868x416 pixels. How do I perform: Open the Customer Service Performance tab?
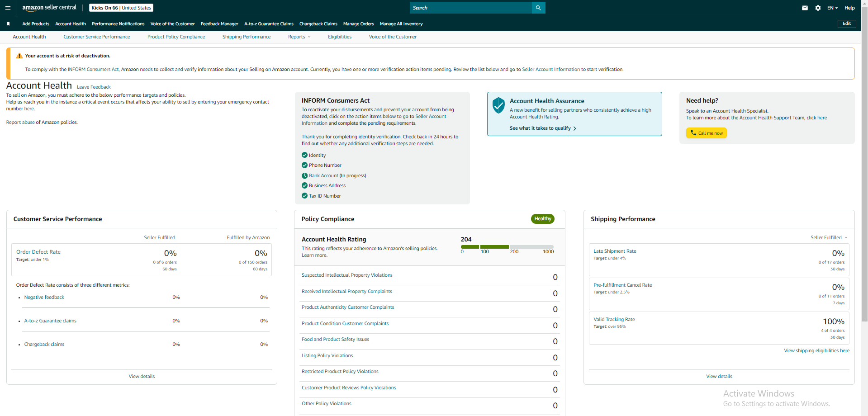point(97,37)
